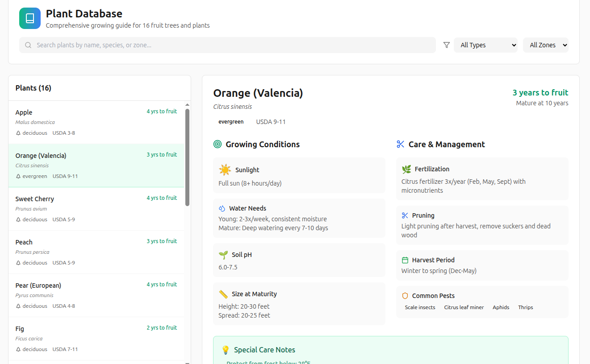The height and width of the screenshot is (364, 590).
Task: Click the seedling icon next to Soil pH
Action: click(x=223, y=255)
